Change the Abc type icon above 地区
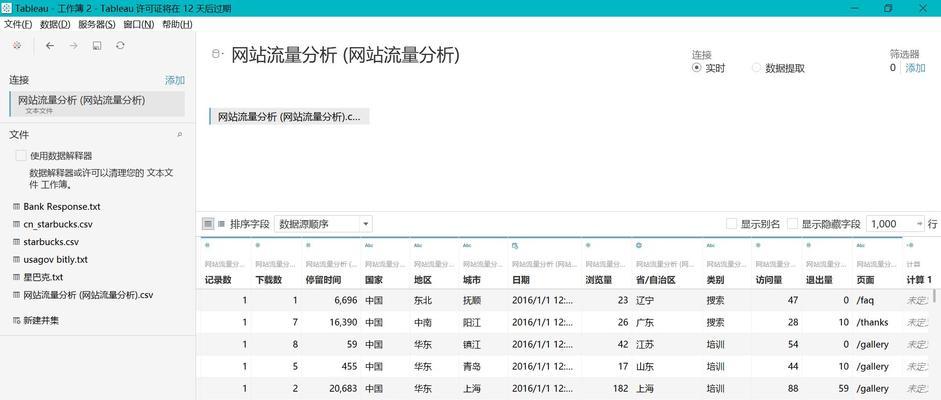 418,245
